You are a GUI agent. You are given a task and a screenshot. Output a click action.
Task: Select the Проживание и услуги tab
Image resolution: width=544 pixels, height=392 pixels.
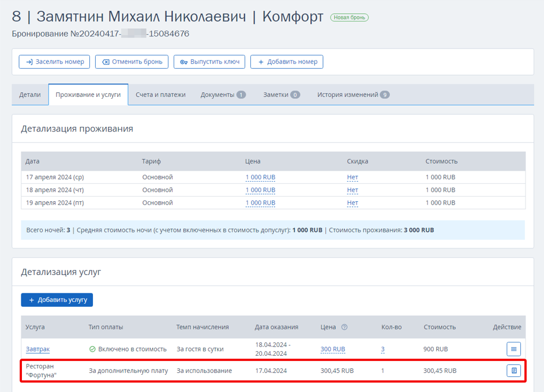pos(88,95)
